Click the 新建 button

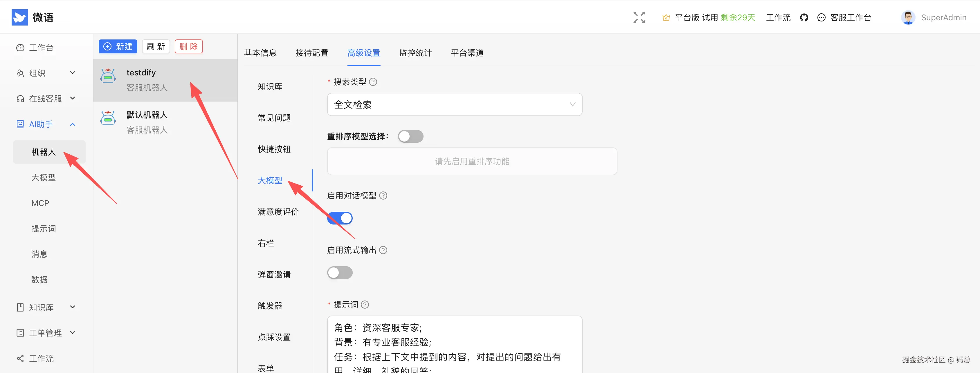pyautogui.click(x=118, y=47)
